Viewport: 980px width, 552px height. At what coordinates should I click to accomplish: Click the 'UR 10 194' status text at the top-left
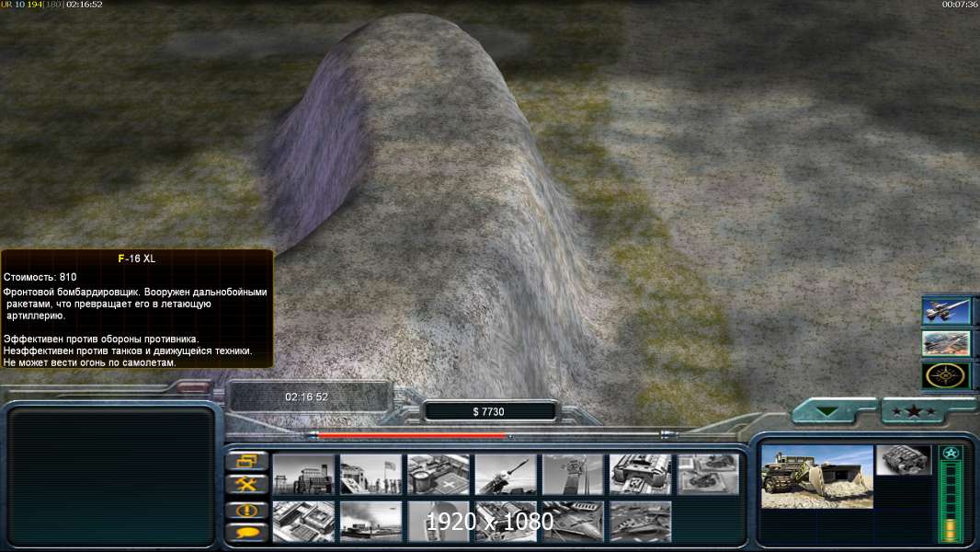coord(22,5)
